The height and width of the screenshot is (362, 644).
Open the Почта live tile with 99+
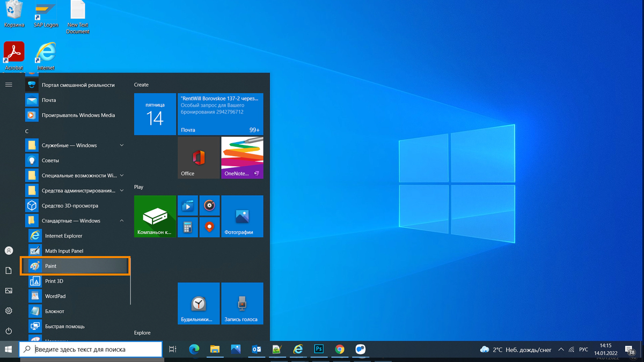tap(221, 114)
